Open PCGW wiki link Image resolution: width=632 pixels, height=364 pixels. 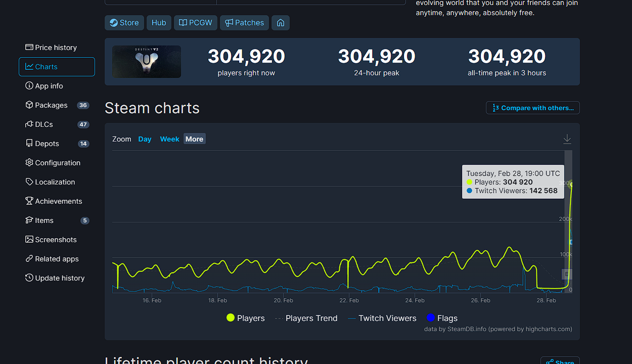pos(196,23)
